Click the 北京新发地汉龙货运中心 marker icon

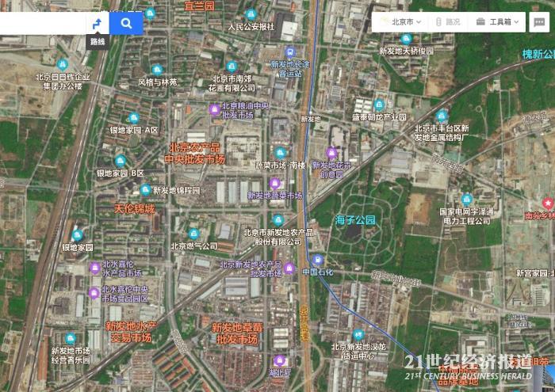[358, 335]
